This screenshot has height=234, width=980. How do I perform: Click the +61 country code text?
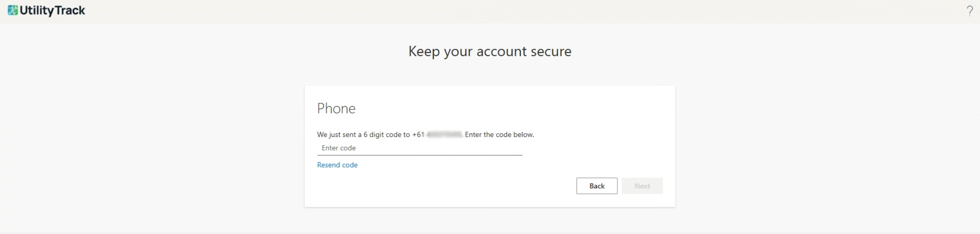[x=418, y=134]
